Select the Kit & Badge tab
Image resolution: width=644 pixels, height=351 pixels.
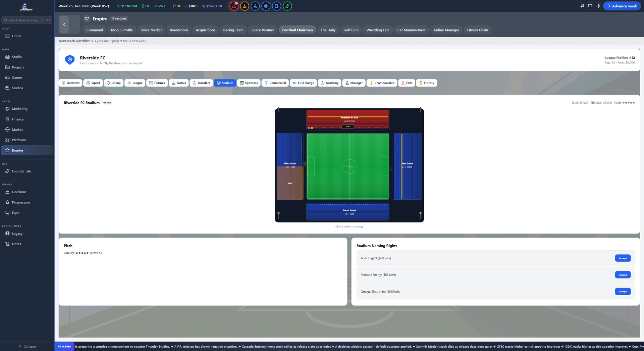(x=303, y=83)
